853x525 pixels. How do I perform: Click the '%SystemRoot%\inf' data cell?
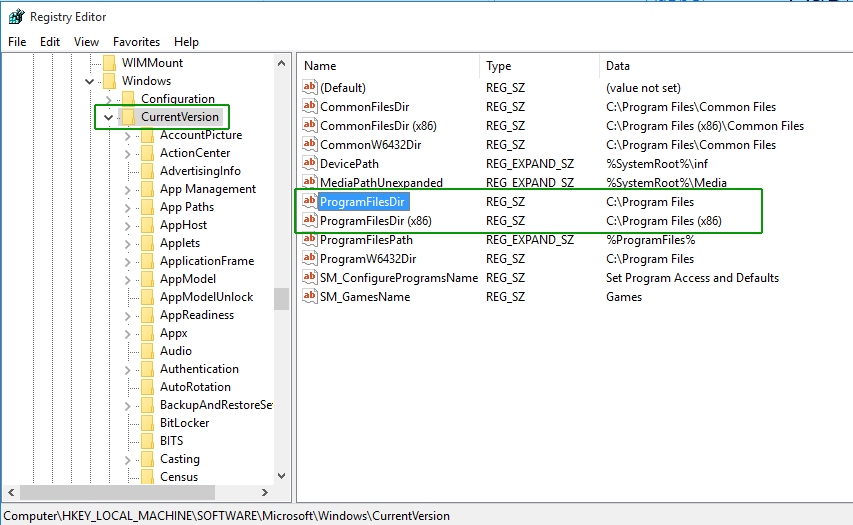[x=657, y=164]
